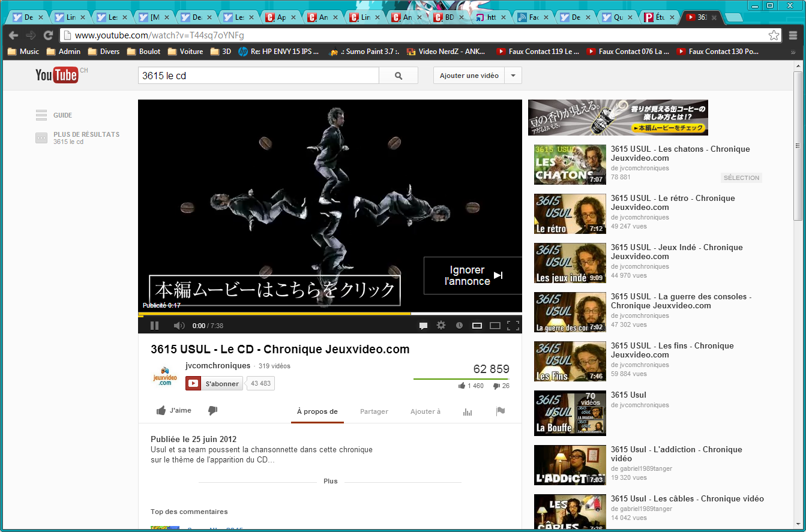Open the Partager tab
The image size is (806, 532).
tap(374, 411)
